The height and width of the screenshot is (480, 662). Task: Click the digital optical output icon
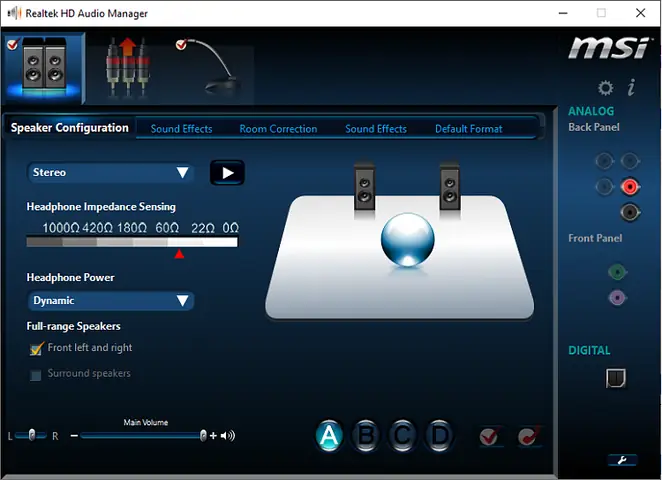pyautogui.click(x=616, y=378)
